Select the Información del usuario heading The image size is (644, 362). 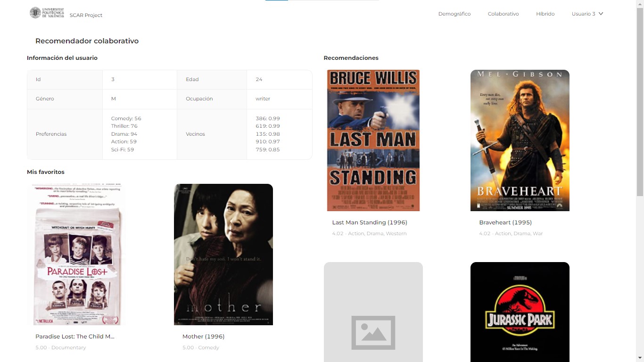coord(62,58)
